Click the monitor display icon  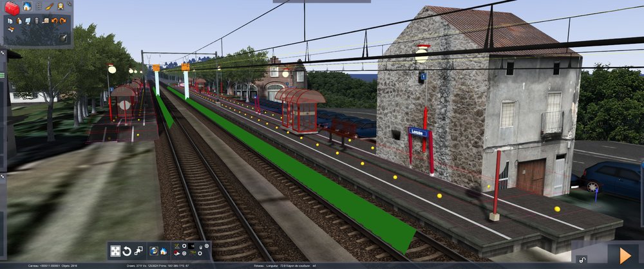28,21
